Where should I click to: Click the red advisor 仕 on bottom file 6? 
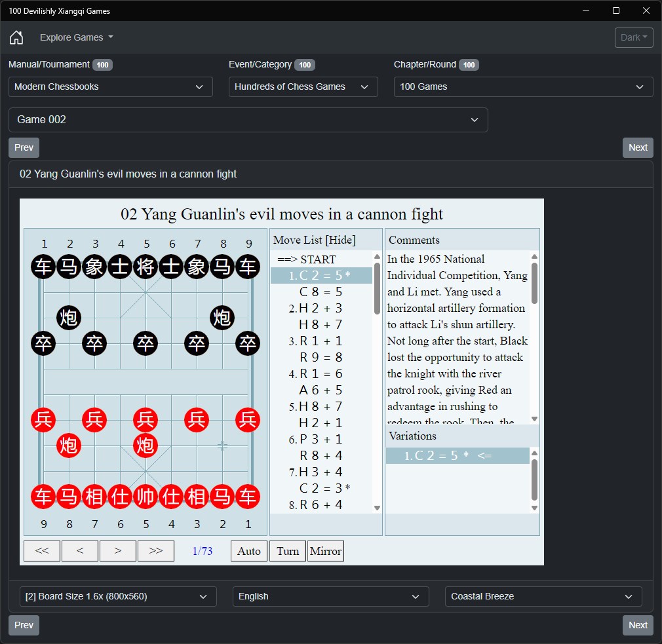pyautogui.click(x=120, y=497)
